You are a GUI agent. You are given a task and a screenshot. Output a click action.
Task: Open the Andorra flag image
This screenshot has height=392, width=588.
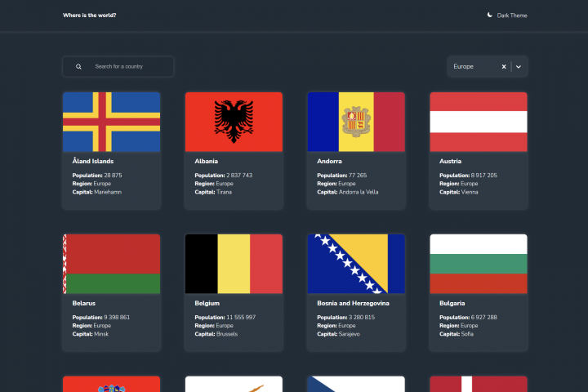pos(356,122)
